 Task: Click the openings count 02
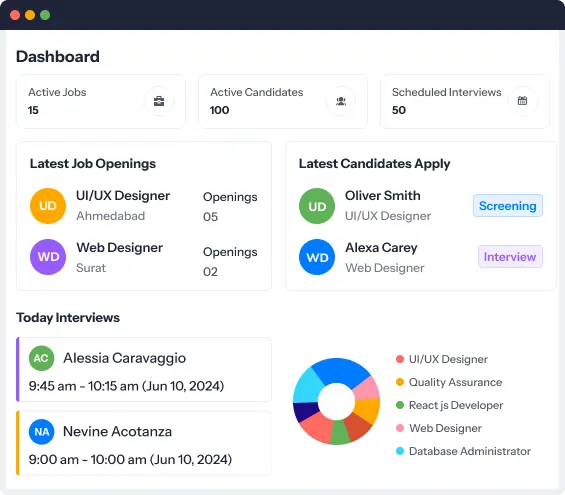210,272
